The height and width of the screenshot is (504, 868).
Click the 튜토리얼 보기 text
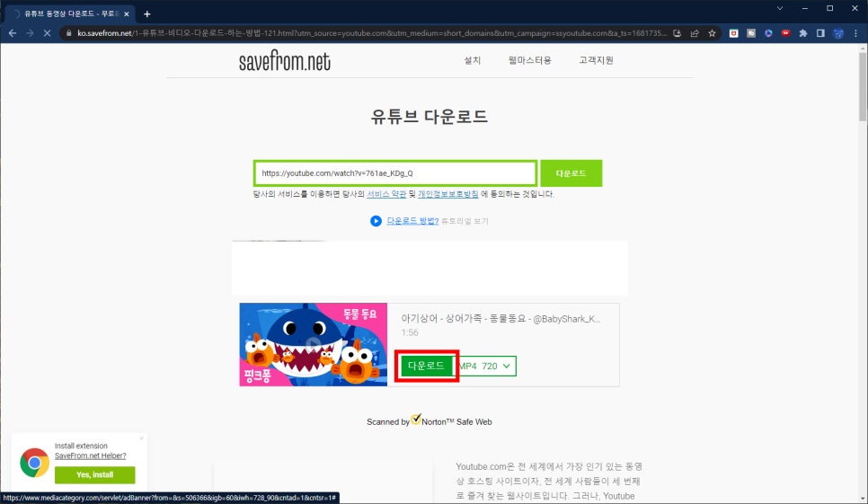point(465,221)
